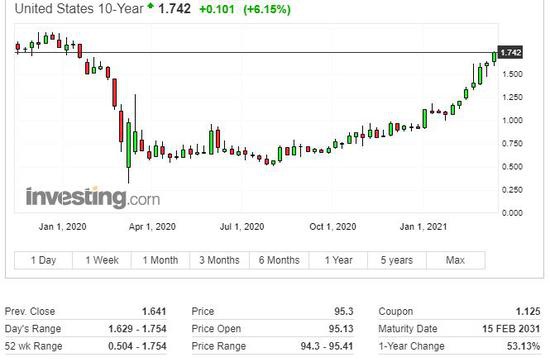The height and width of the screenshot is (362, 550).
Task: Click the 1-Year Change label
Action: [411, 346]
